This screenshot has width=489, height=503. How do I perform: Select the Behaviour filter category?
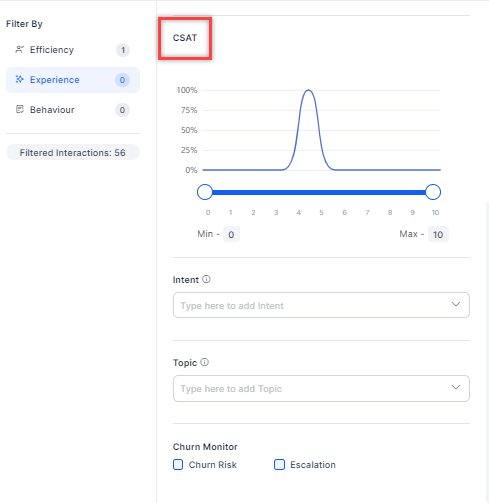[x=73, y=110]
